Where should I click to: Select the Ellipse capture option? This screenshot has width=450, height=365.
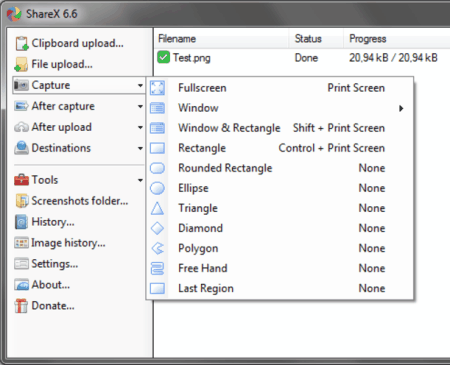(x=280, y=188)
